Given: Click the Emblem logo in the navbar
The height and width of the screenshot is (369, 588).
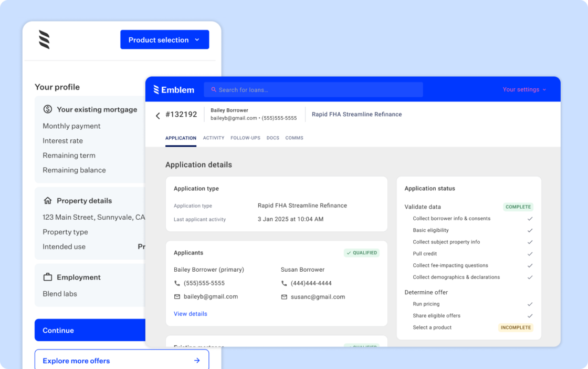Looking at the screenshot, I should (x=173, y=89).
